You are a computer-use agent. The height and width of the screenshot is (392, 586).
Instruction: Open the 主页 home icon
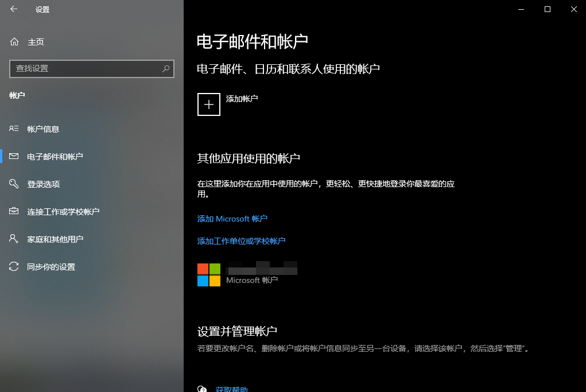(x=14, y=42)
